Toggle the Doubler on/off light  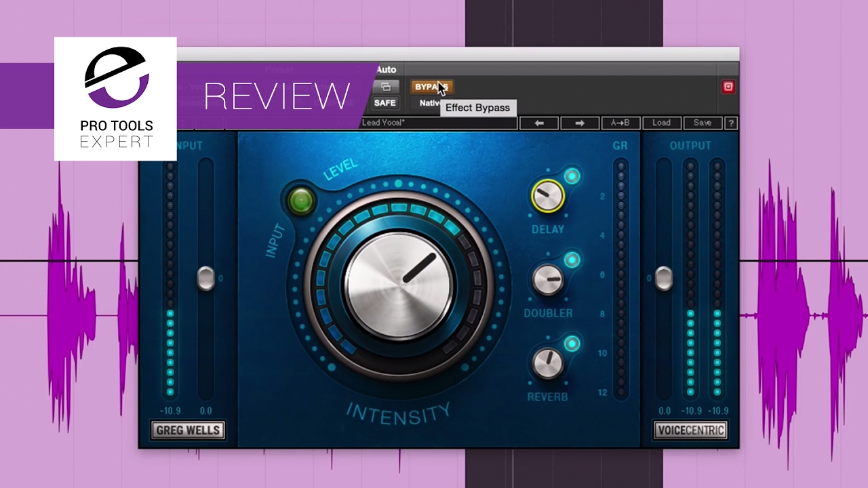pos(572,260)
